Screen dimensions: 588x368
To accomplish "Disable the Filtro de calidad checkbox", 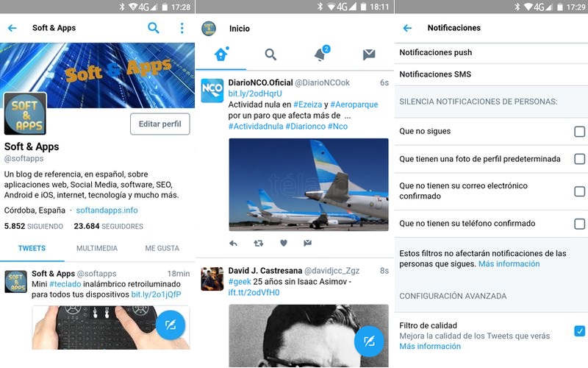I will point(579,330).
